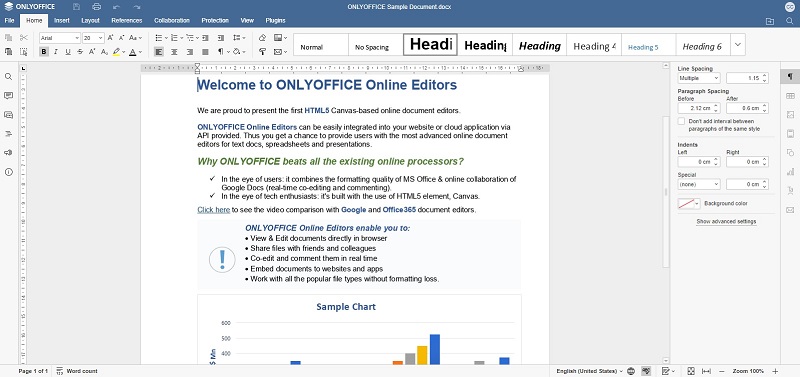Click the Cut scissors icon
800x377 pixels.
[x=23, y=38]
